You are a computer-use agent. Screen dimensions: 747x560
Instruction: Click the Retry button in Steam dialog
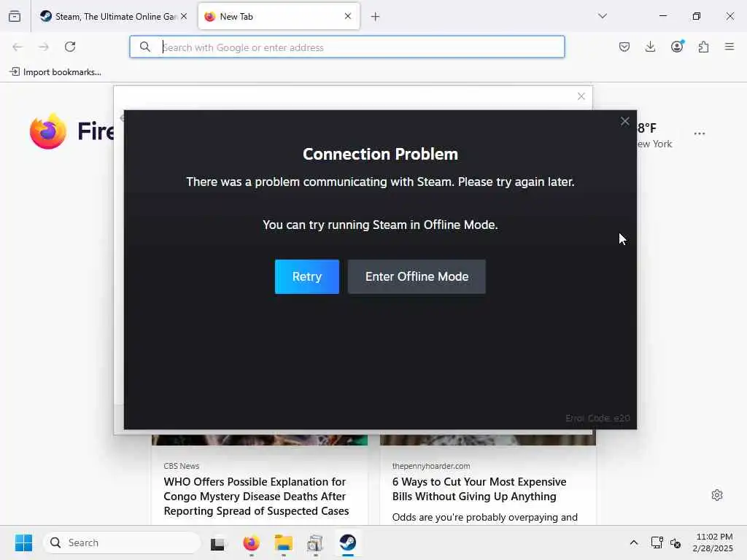(307, 276)
